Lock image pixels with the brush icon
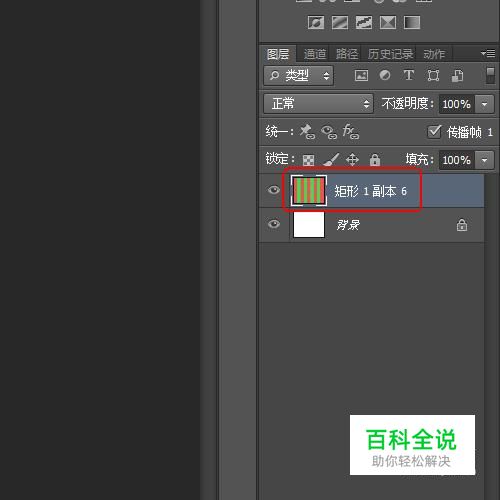The height and width of the screenshot is (500, 500). click(x=331, y=160)
